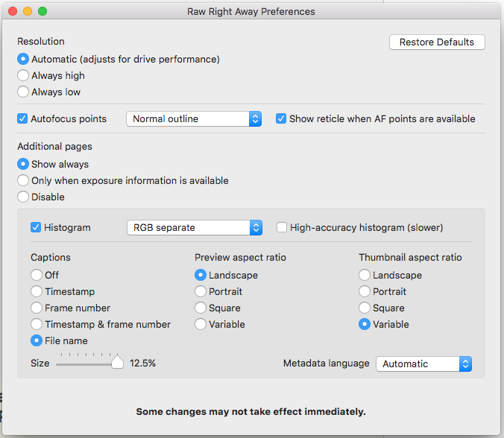Toggle the Histogram checkbox
The image size is (504, 438).
pos(36,227)
